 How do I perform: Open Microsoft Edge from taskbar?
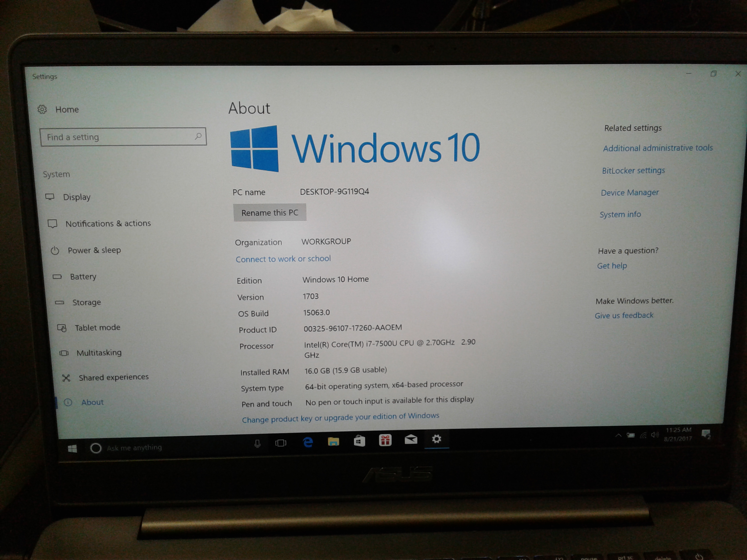coord(308,442)
